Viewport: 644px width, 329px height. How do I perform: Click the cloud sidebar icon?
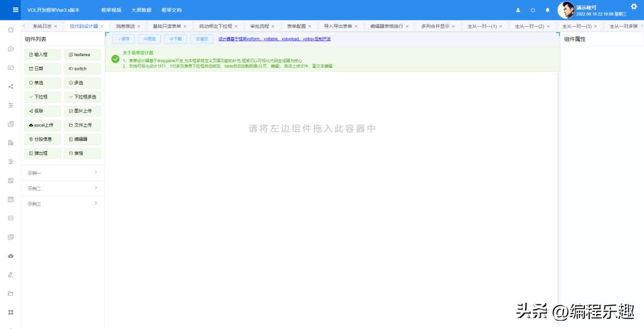pyautogui.click(x=11, y=256)
